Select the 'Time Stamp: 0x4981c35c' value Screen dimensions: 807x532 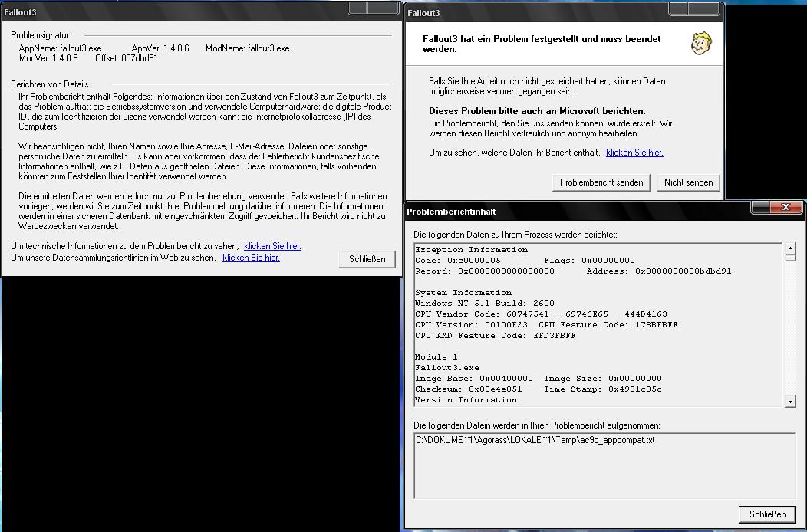coord(603,389)
